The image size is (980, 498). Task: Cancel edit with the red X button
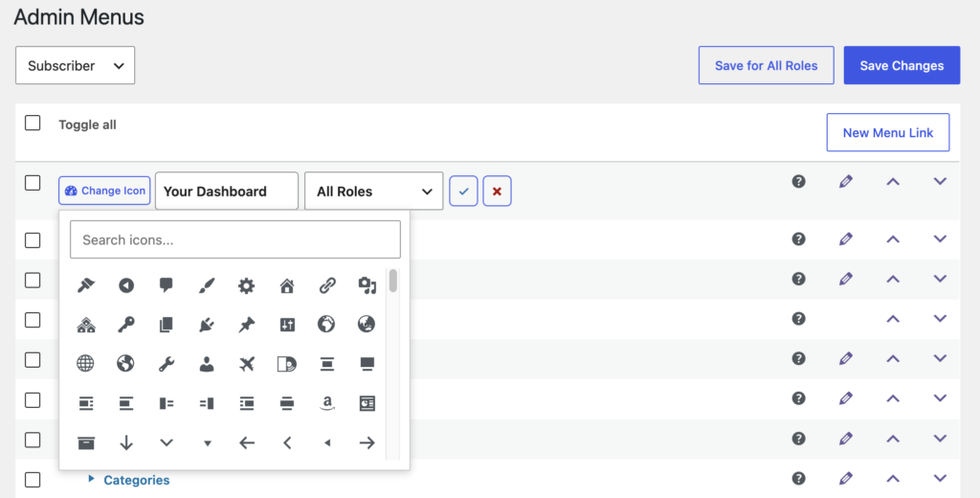pos(497,191)
